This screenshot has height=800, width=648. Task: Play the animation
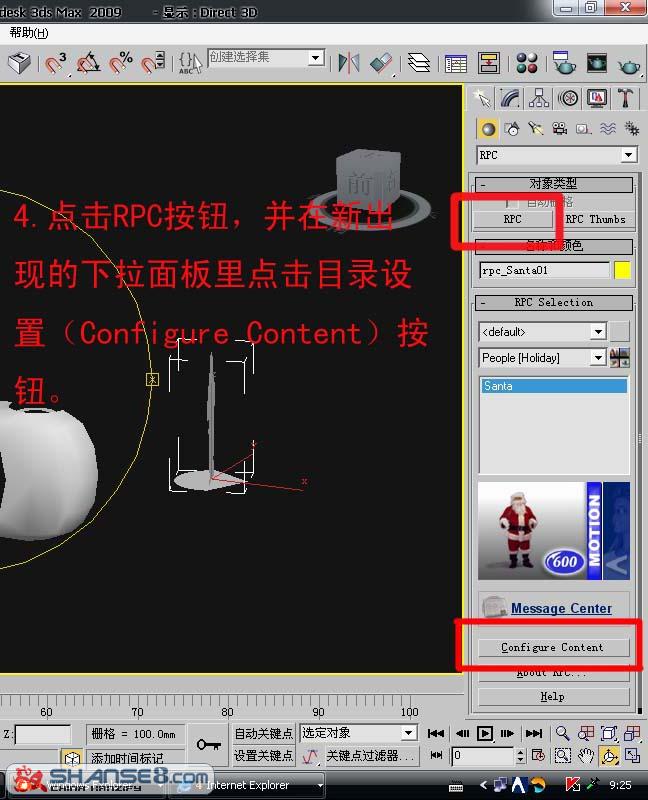click(x=485, y=733)
